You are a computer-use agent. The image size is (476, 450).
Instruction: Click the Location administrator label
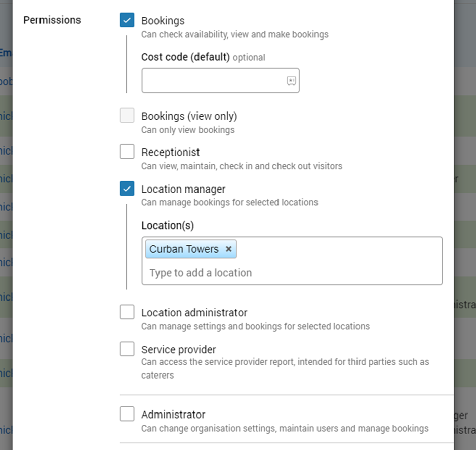(x=194, y=313)
